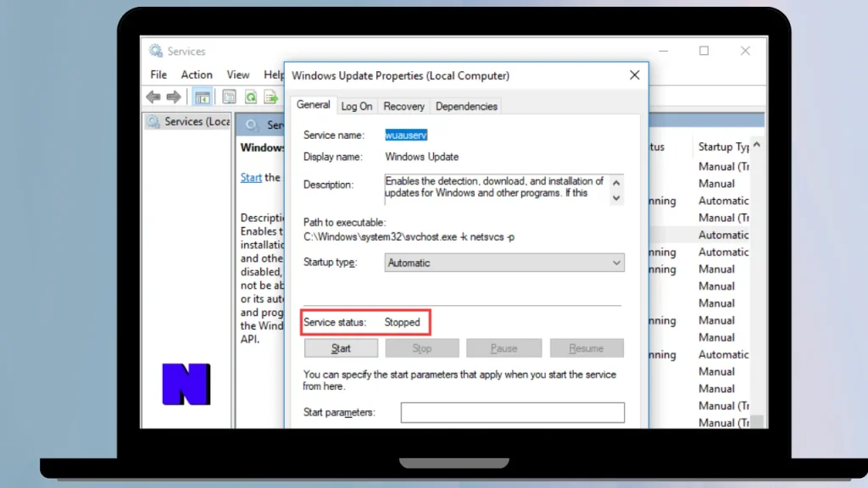Switch to the General tab
The height and width of the screenshot is (488, 868).
point(314,104)
